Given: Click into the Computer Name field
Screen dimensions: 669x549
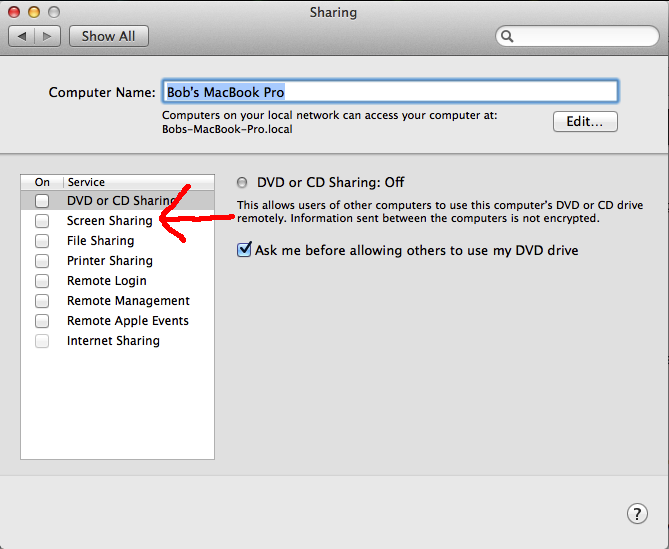Looking at the screenshot, I should click(390, 91).
